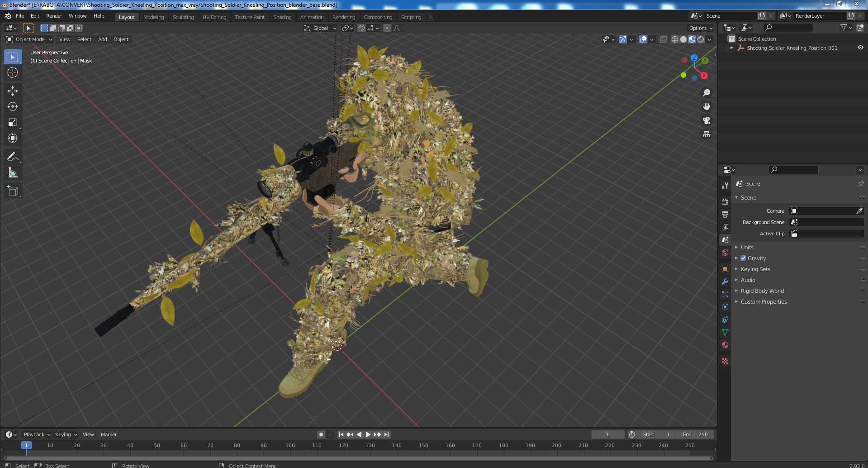
Task: Select the Add Cube tool
Action: 13,191
